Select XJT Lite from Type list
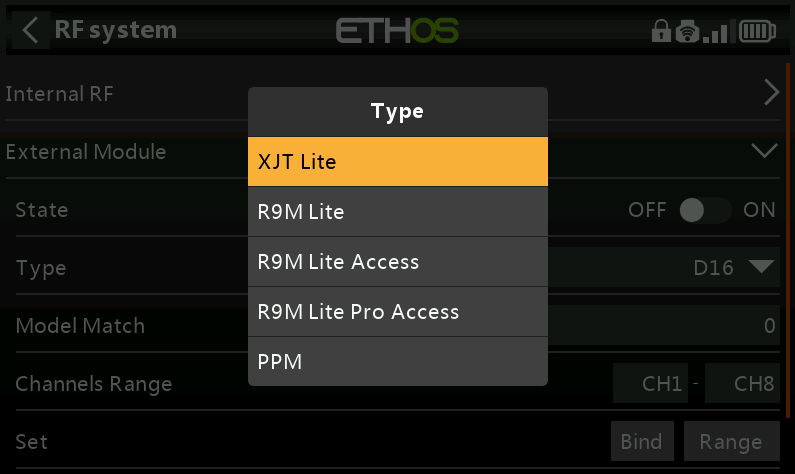795x474 pixels. coord(397,162)
